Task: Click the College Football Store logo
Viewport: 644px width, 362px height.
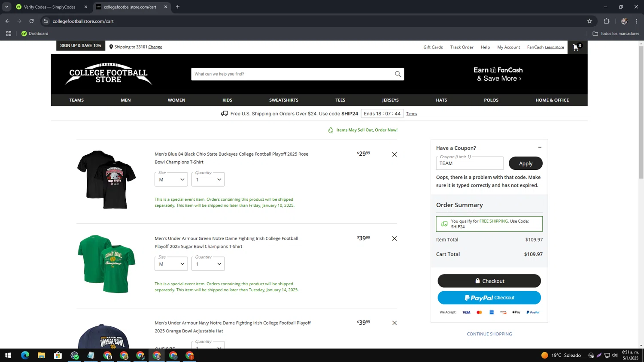Action: [109, 74]
